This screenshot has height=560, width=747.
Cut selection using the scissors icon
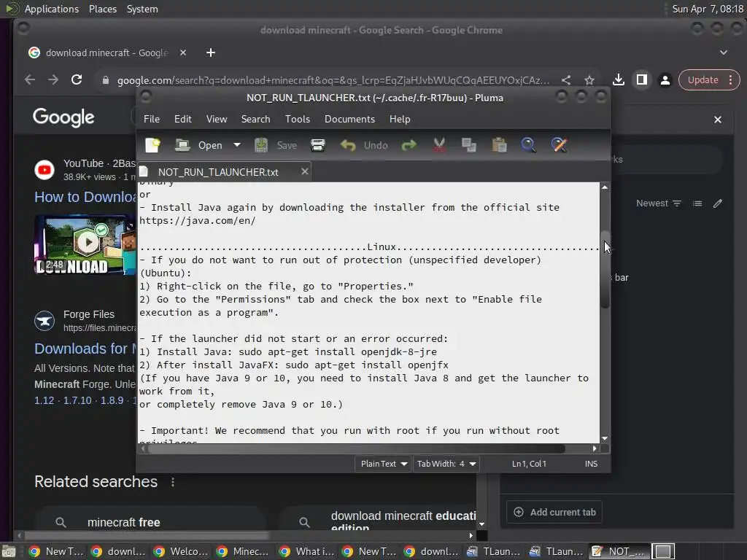439,145
